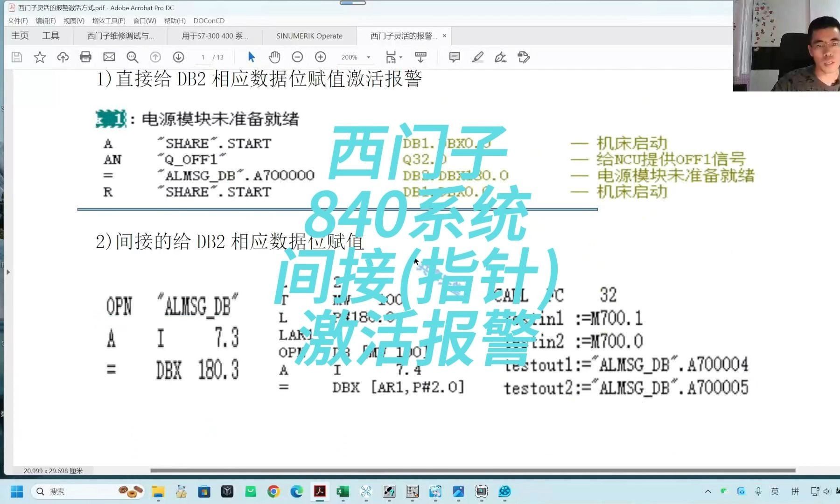Screen dimensions: 840x504
Task: Open the 帮助(H) menu
Action: click(x=175, y=21)
